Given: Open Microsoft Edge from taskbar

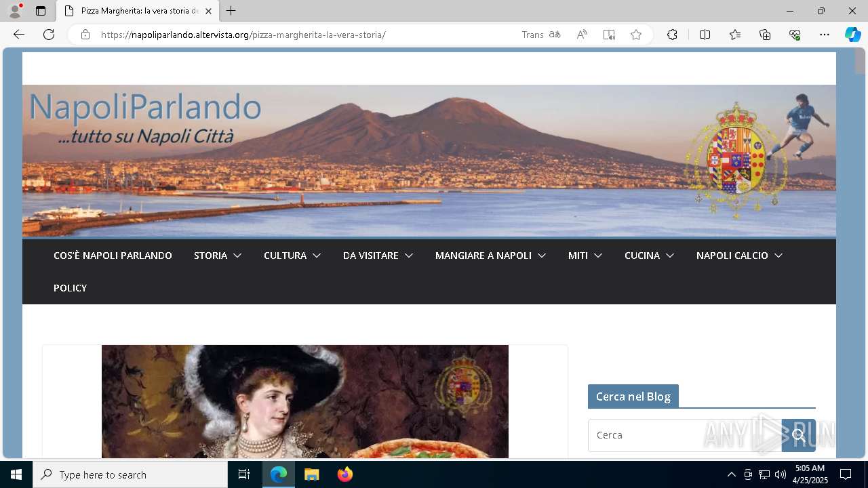Looking at the screenshot, I should point(279,474).
